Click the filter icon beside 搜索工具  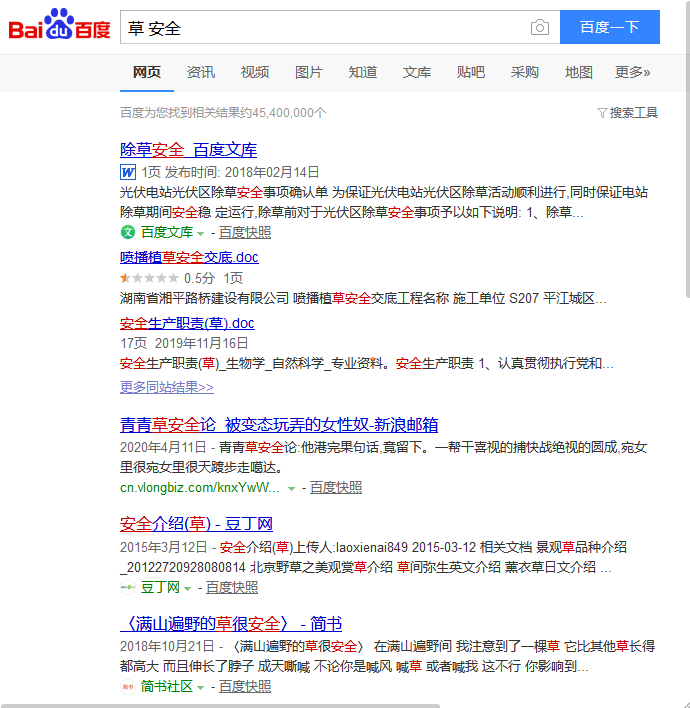(x=602, y=113)
